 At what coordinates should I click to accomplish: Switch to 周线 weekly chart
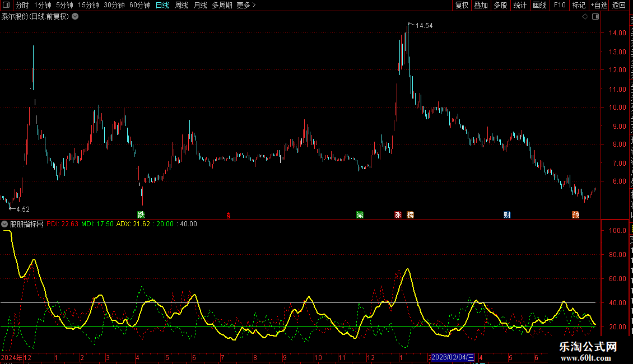[x=181, y=5]
